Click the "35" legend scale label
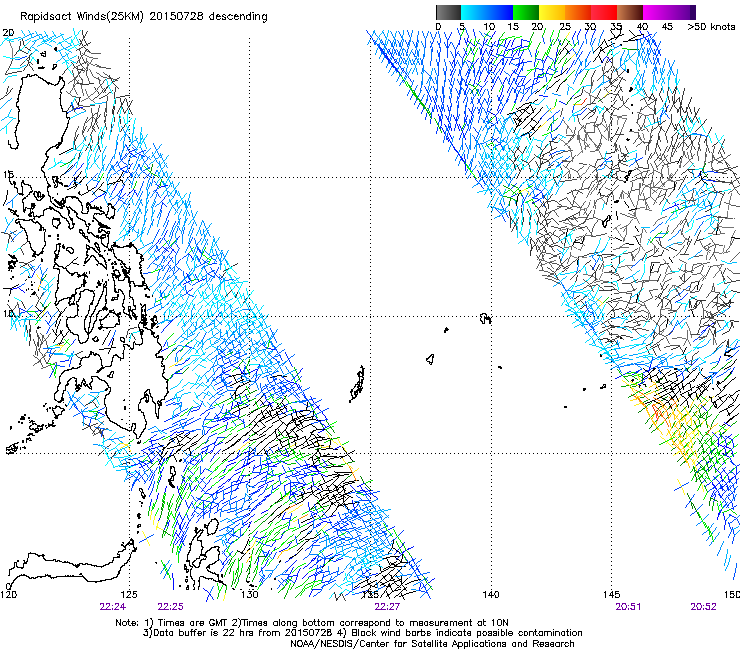This screenshot has height=650, width=740. point(616,27)
